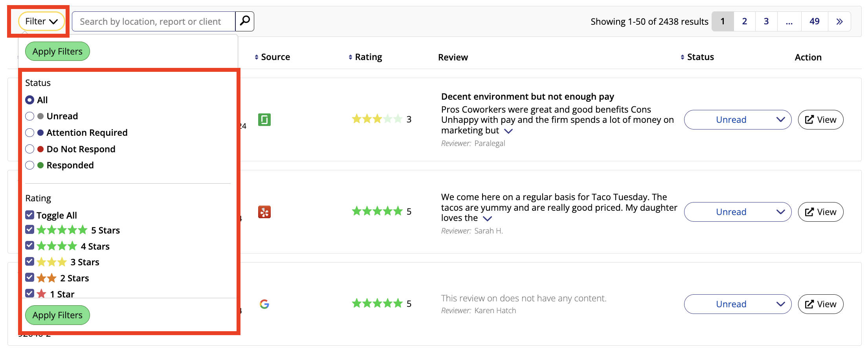Jump to page 49 of results

click(814, 22)
